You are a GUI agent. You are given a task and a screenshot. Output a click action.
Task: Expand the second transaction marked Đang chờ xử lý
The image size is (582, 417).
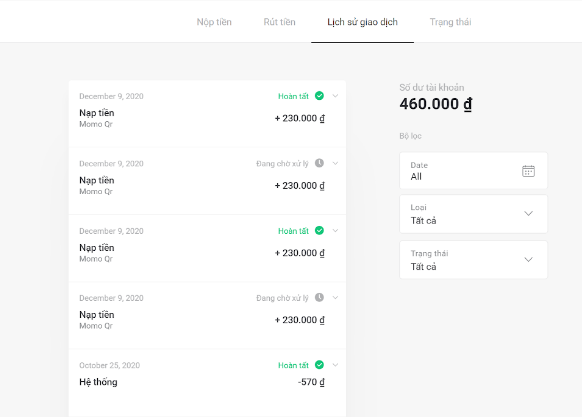(335, 163)
